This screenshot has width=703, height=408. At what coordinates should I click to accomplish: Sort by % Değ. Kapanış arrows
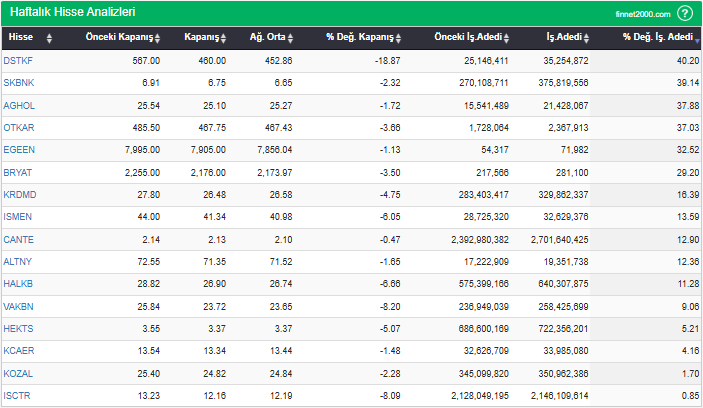tap(399, 38)
